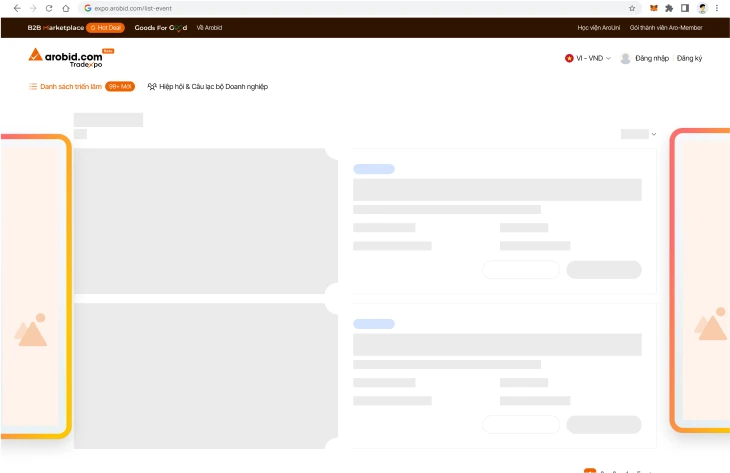
Task: Expand the VI - VND language currency dropdown
Action: pyautogui.click(x=592, y=58)
